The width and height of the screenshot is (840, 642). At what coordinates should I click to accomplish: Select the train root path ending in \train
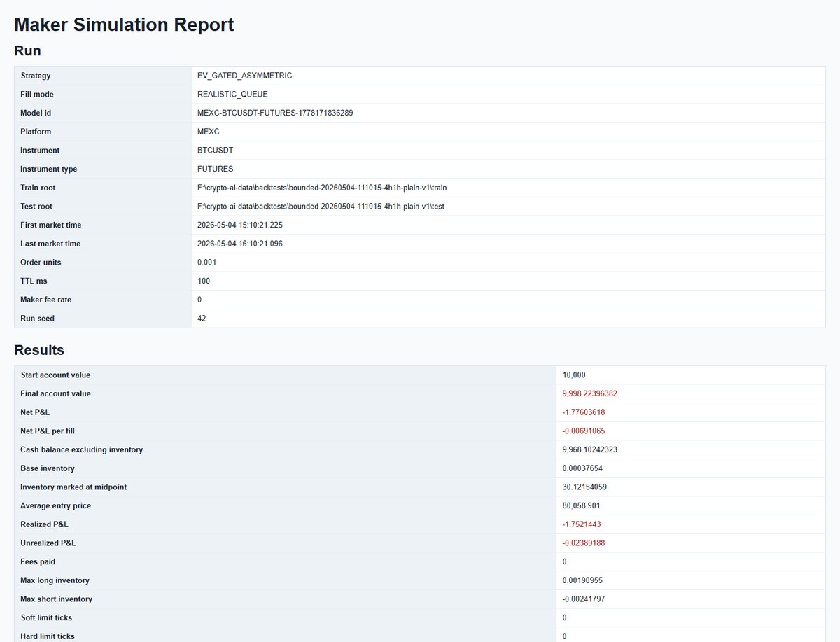click(x=322, y=188)
